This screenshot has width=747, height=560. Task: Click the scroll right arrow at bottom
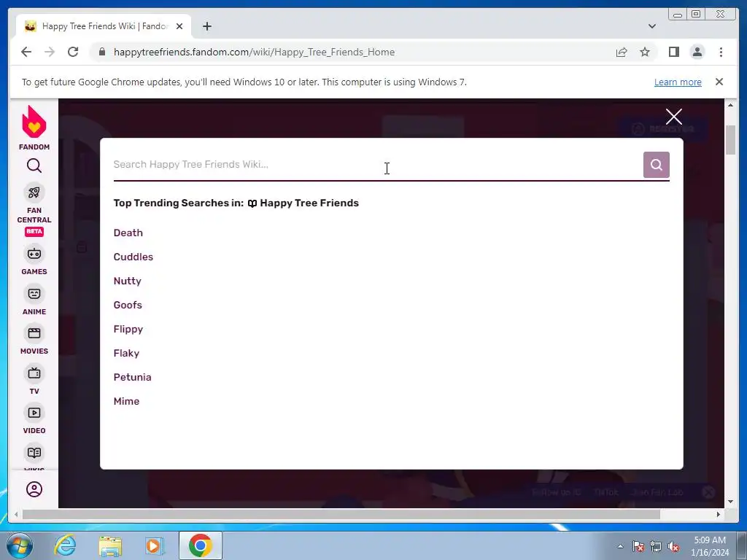[719, 514]
